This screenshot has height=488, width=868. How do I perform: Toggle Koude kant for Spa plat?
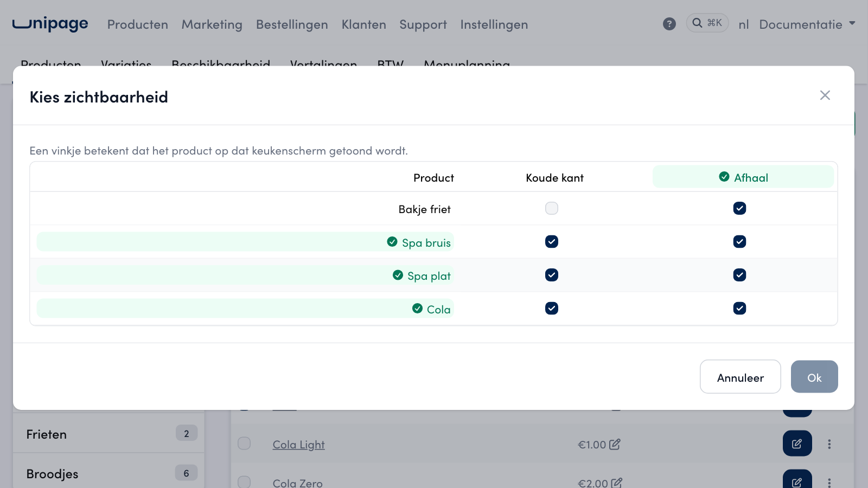point(552,275)
